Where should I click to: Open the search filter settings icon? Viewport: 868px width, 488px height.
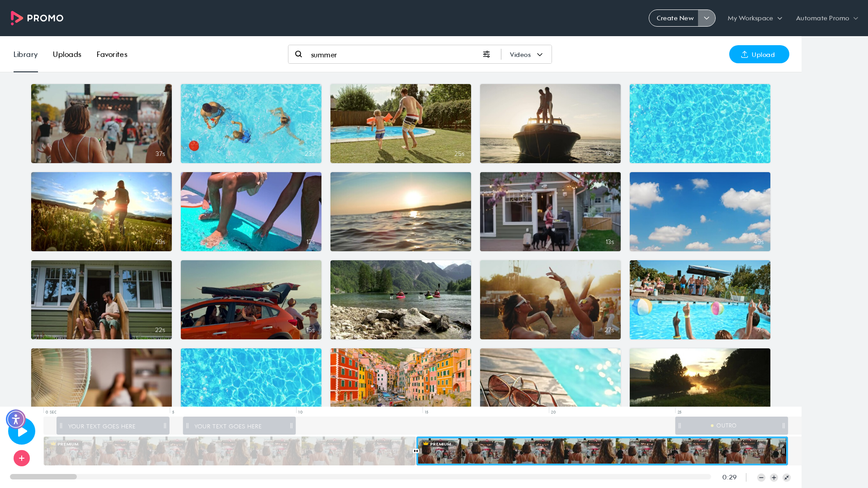tap(486, 54)
